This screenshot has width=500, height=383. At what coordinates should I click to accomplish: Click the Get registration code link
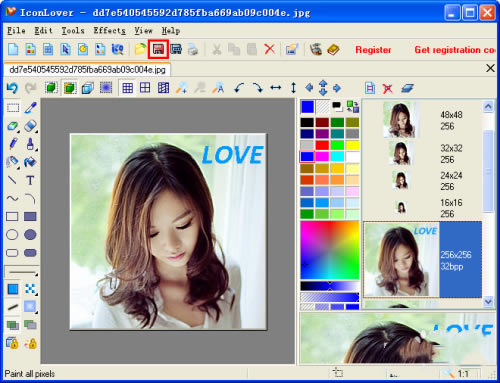click(455, 50)
